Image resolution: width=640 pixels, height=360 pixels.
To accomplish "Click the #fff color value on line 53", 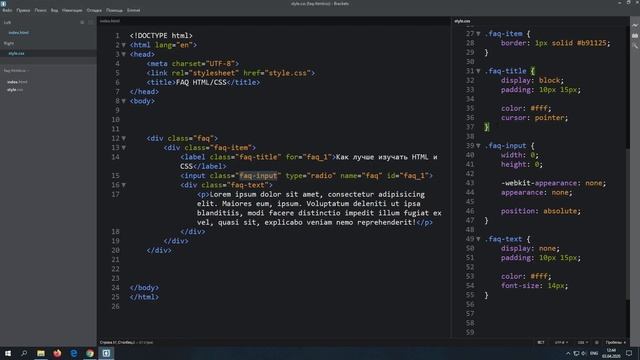I will pos(539,277).
